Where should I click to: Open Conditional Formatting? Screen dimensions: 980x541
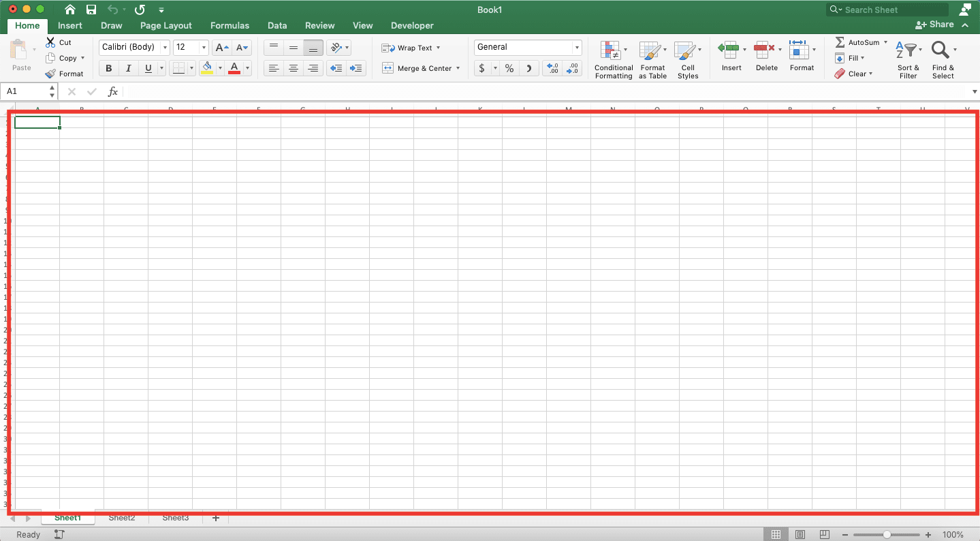[614, 60]
